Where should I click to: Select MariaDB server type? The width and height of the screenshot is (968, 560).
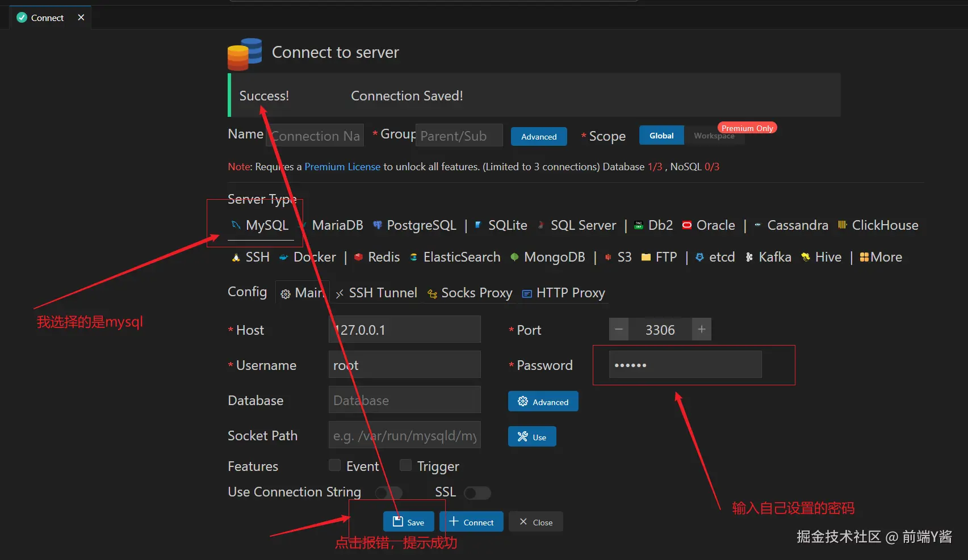point(333,225)
